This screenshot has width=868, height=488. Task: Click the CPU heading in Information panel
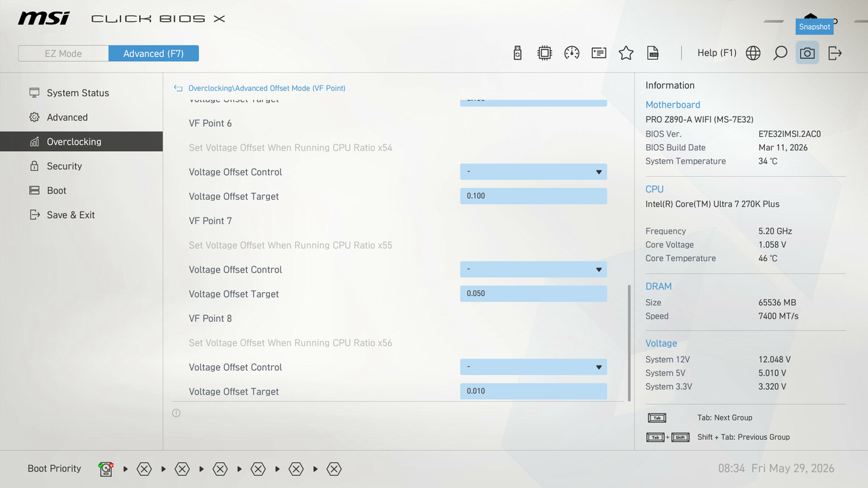[x=654, y=189]
